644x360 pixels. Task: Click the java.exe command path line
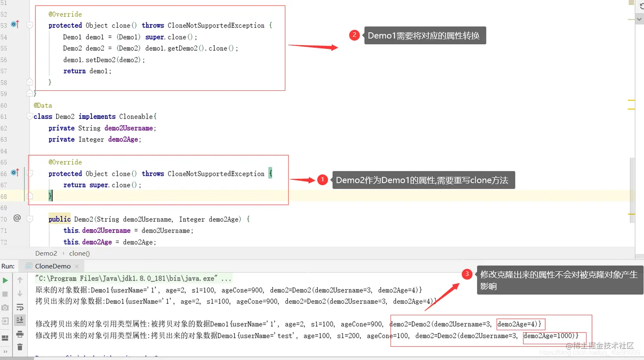click(x=133, y=278)
